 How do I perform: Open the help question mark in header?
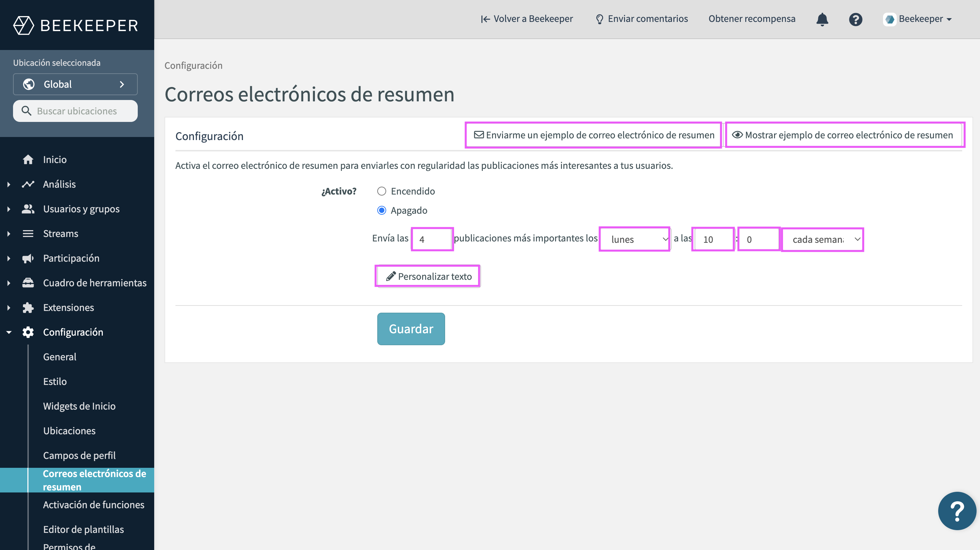[856, 19]
